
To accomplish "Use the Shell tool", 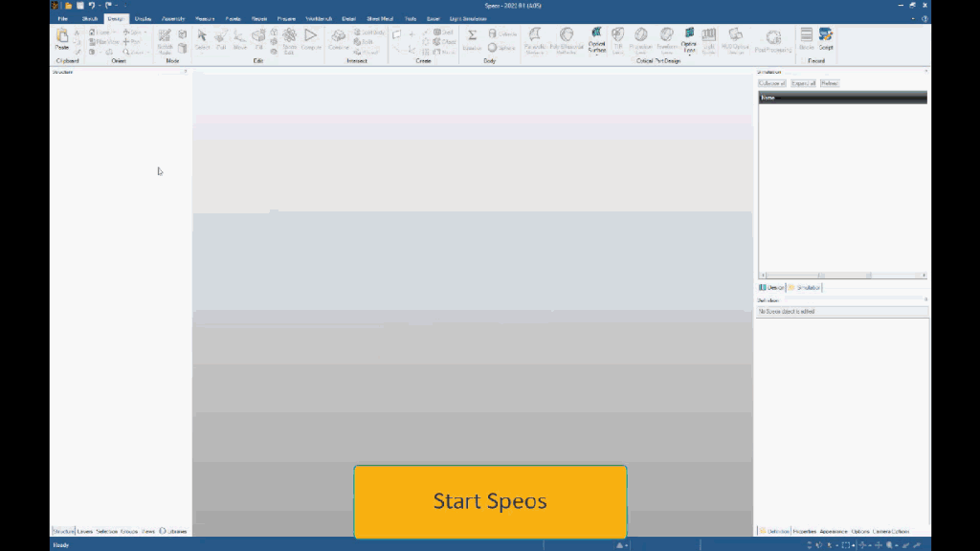I will point(445,32).
